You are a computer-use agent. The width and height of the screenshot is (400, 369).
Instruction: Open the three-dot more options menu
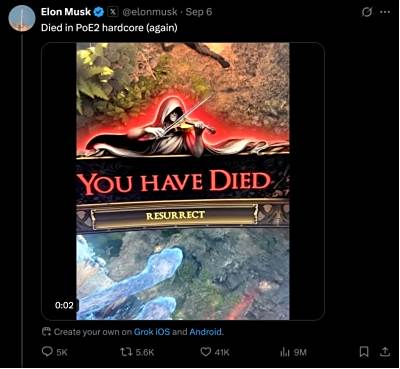(385, 12)
